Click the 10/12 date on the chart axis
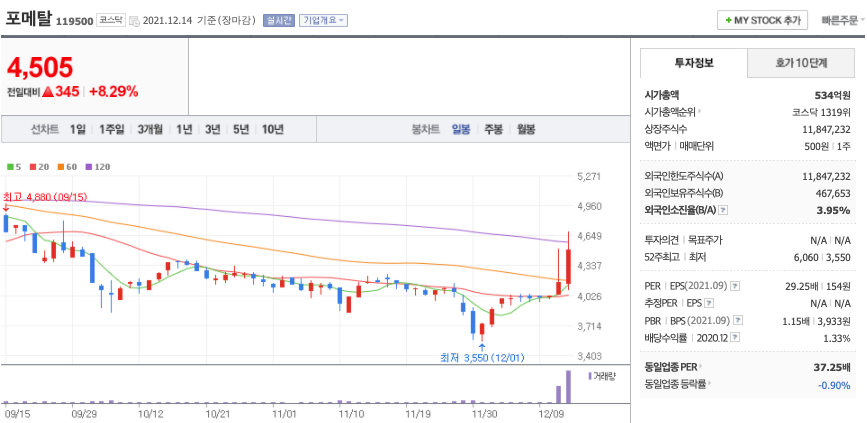The image size is (867, 423). [x=150, y=413]
